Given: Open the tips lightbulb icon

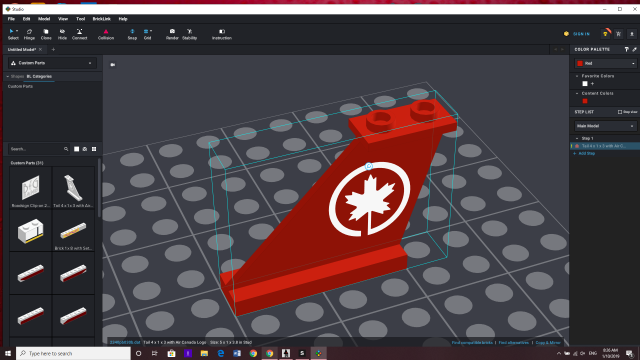Looking at the screenshot, I should coord(606,33).
